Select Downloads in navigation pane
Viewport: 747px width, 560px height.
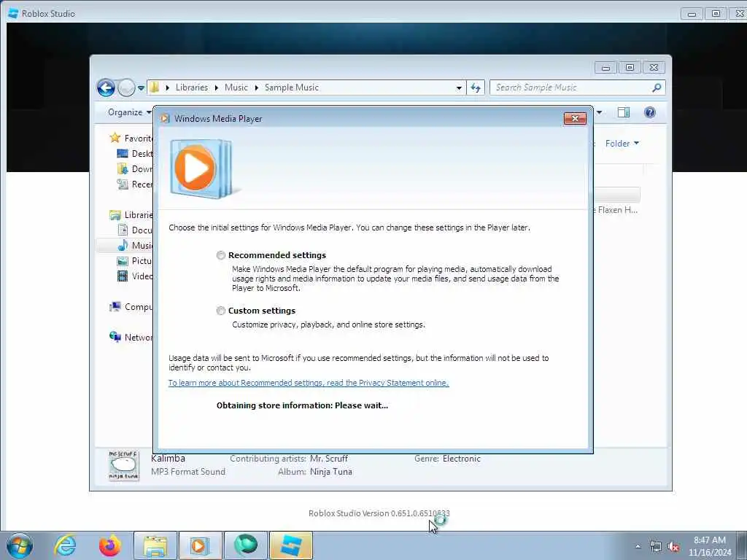135,168
